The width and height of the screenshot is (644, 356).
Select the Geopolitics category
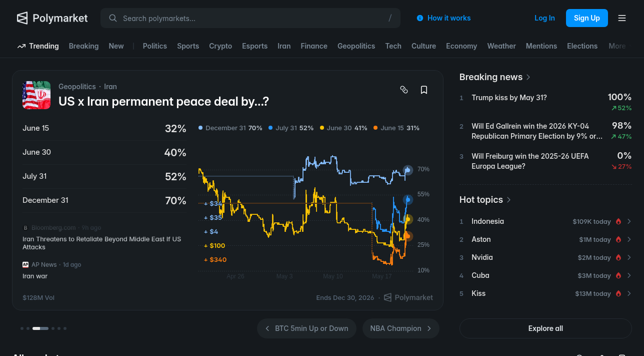pyautogui.click(x=356, y=46)
